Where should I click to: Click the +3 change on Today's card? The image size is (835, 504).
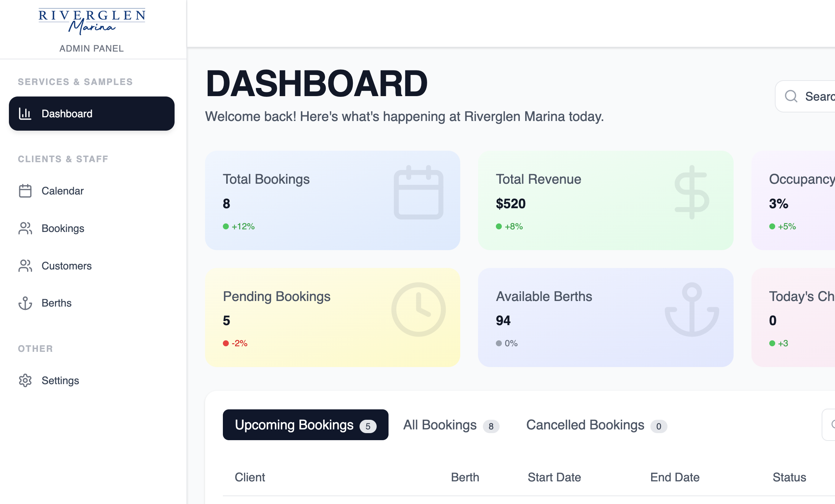coord(779,343)
